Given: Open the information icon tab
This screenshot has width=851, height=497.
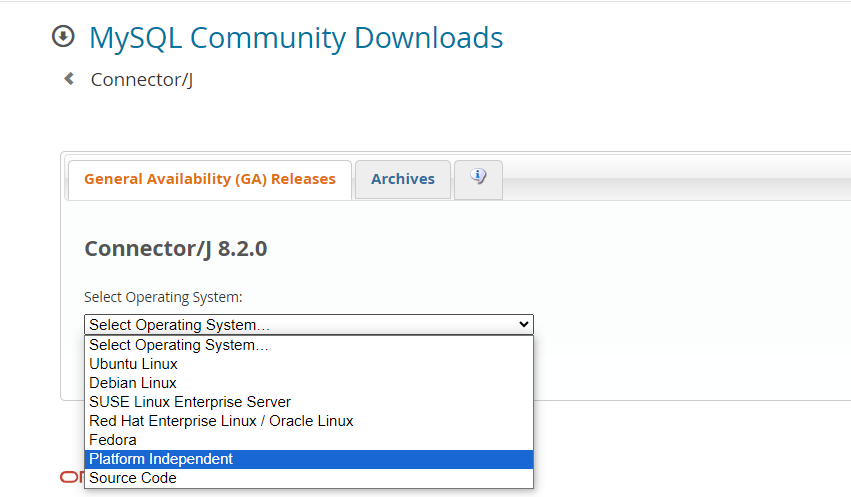Looking at the screenshot, I should coord(478,180).
